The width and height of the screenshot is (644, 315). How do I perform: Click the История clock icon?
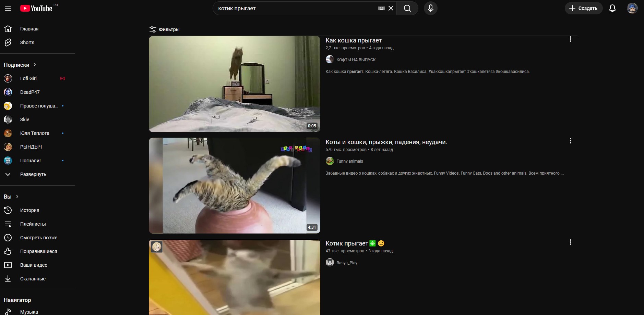point(8,210)
